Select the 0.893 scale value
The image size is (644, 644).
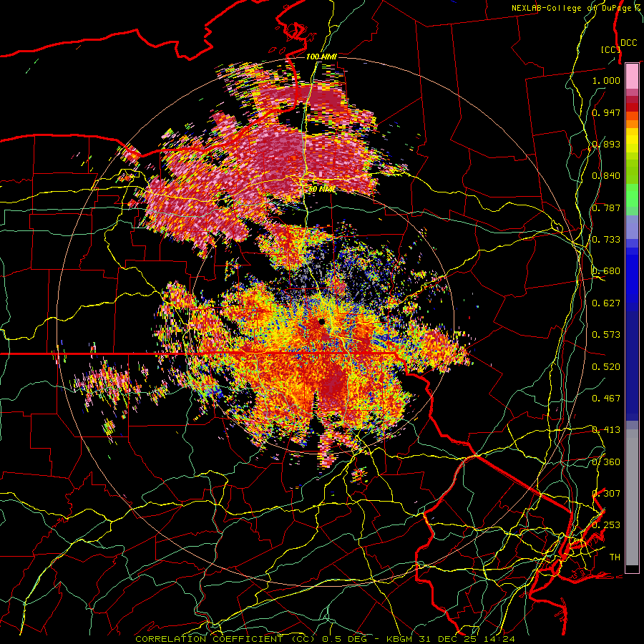(x=606, y=144)
